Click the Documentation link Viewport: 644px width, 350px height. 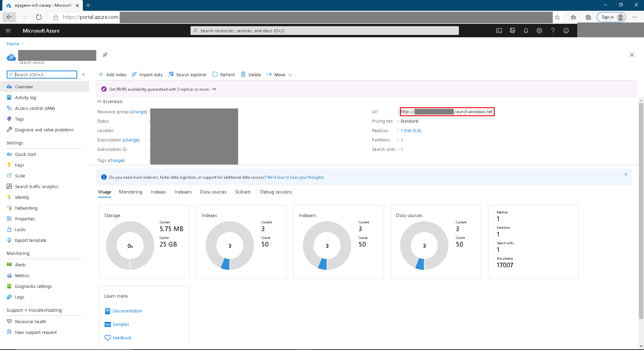[x=127, y=311]
